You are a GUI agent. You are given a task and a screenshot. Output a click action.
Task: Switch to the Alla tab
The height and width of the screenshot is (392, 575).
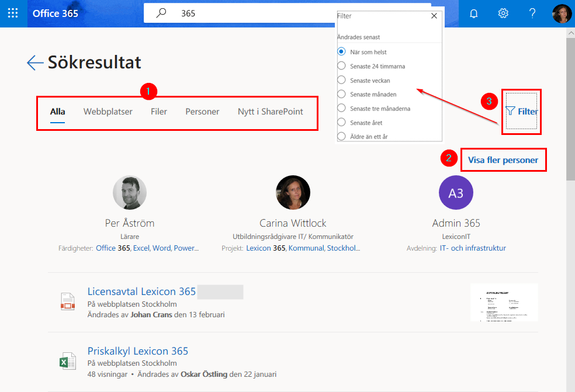[x=58, y=112]
